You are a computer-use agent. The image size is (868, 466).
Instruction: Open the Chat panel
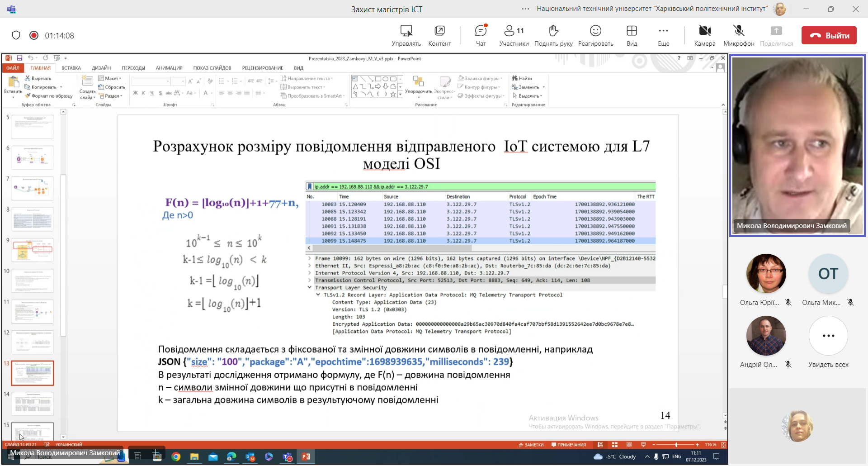tap(481, 35)
